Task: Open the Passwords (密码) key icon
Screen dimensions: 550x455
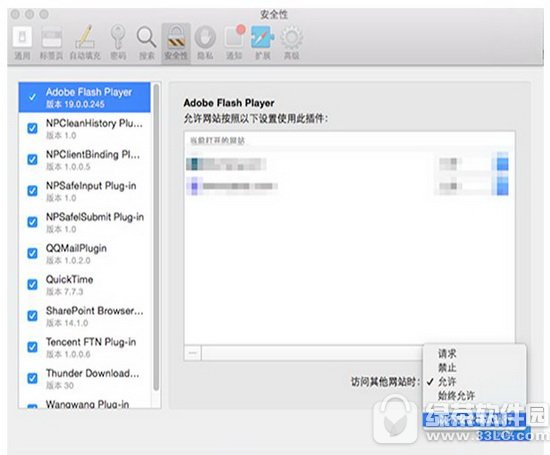Action: 118,42
